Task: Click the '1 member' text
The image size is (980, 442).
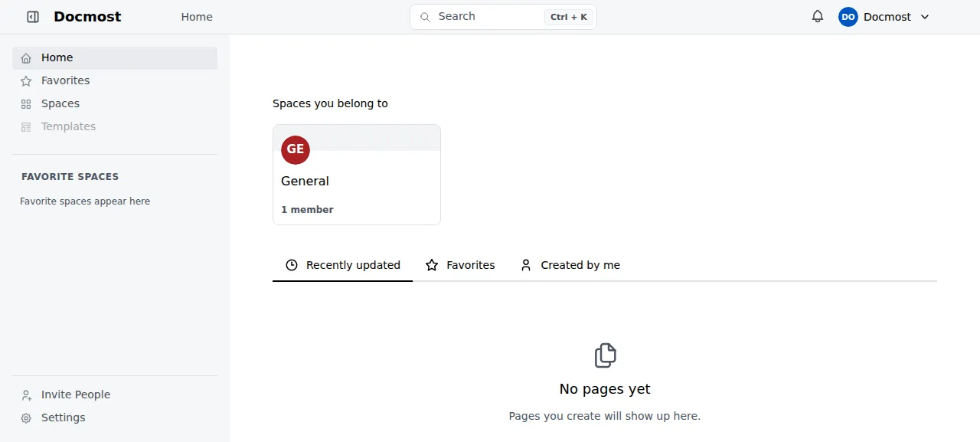Action: click(x=307, y=210)
